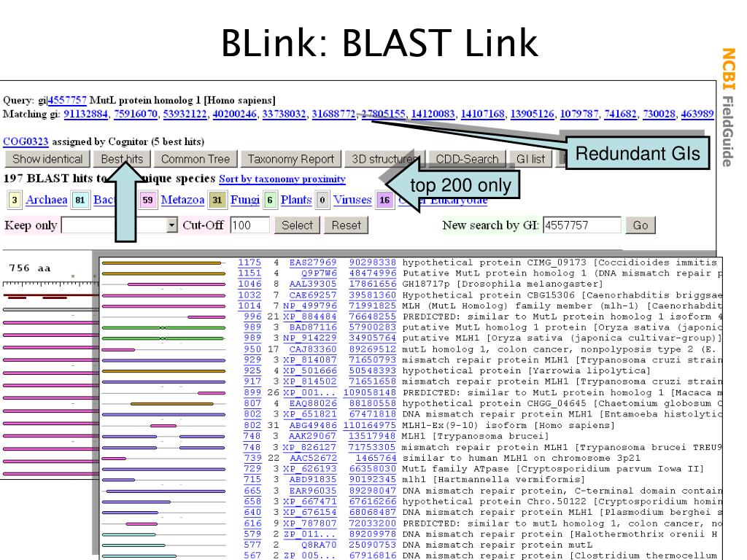Open GI 71650793 link
The image size is (747, 560).
click(373, 360)
